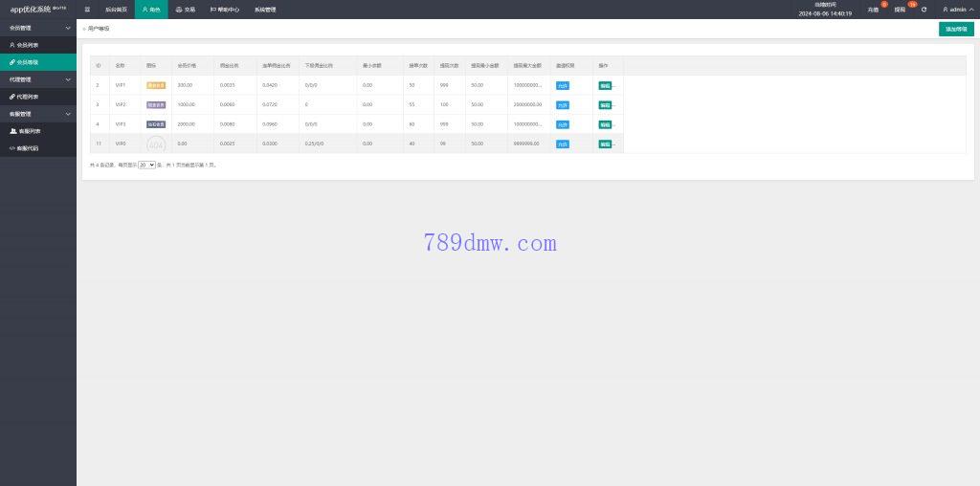Toggle the 允许 permission for VIP2
This screenshot has height=486, width=980.
tap(563, 104)
